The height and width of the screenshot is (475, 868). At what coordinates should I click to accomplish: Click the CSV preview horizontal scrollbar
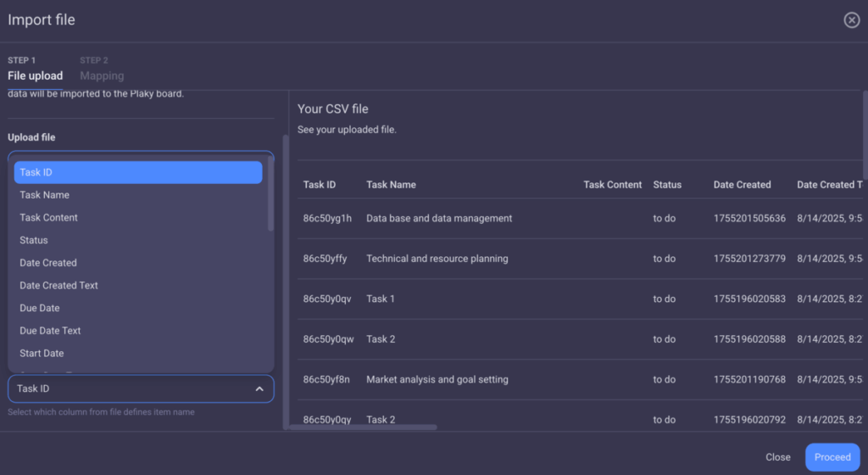pyautogui.click(x=363, y=427)
